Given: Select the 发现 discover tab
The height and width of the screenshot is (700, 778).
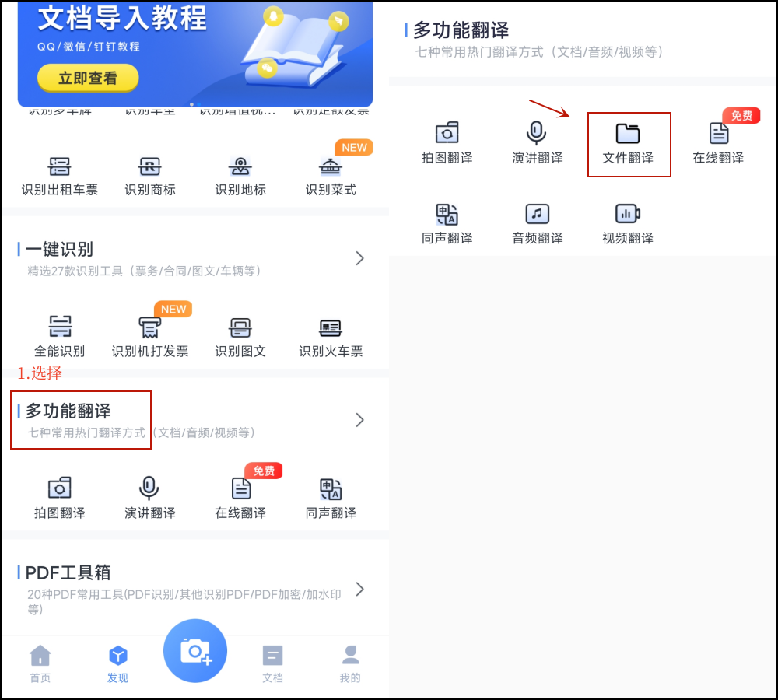Looking at the screenshot, I should [x=117, y=663].
